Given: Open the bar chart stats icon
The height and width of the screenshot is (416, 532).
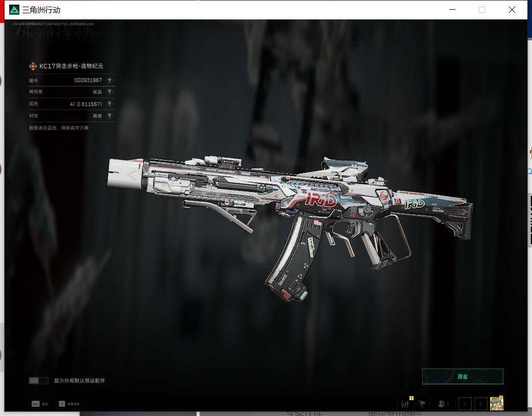Looking at the screenshot, I should click(x=405, y=404).
